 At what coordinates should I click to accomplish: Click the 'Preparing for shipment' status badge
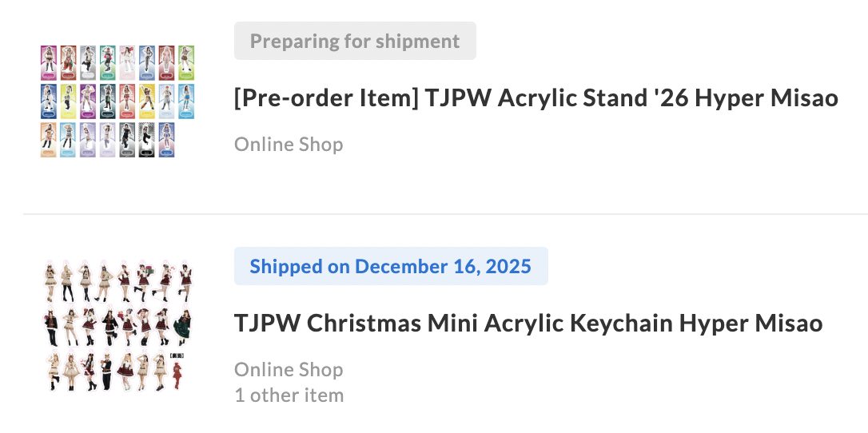[x=355, y=41]
